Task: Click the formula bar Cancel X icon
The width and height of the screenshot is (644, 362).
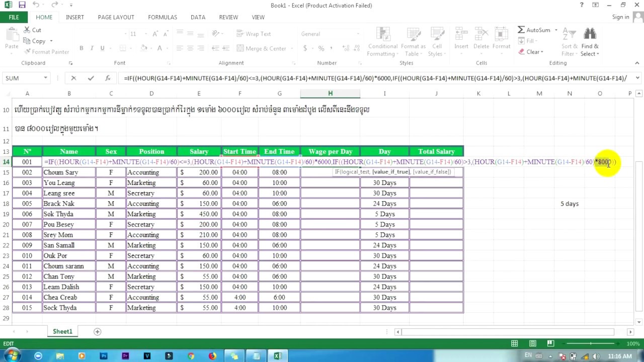Action: tap(73, 78)
